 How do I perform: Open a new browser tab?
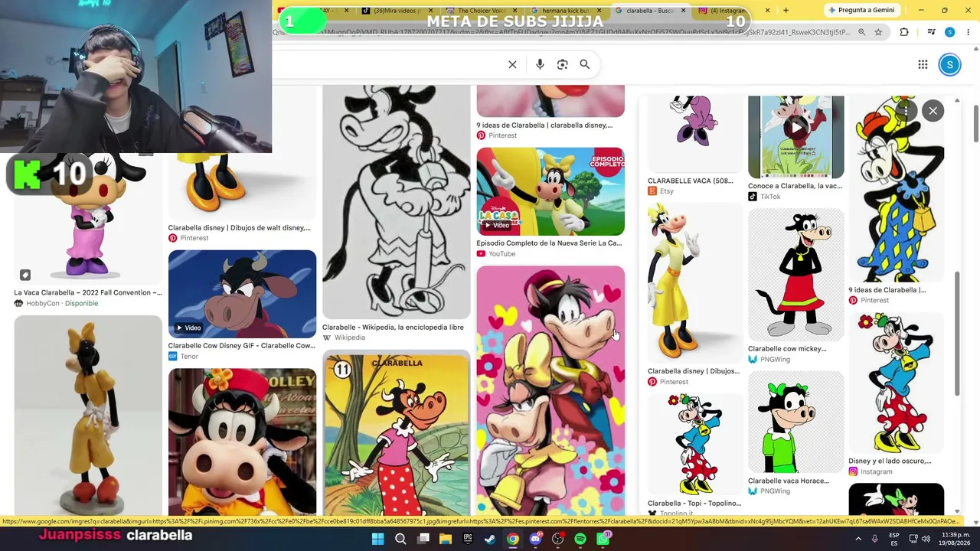pyautogui.click(x=786, y=10)
